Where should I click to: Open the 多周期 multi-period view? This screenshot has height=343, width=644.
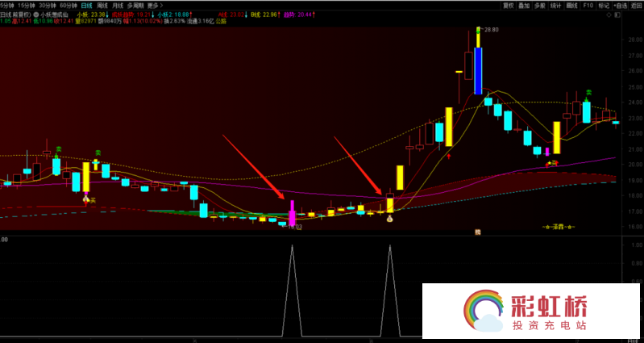(135, 6)
